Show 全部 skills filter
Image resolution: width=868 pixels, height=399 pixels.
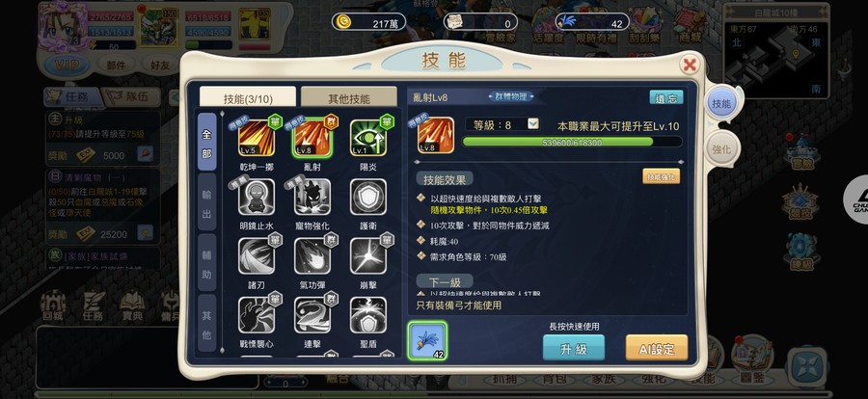coord(206,142)
